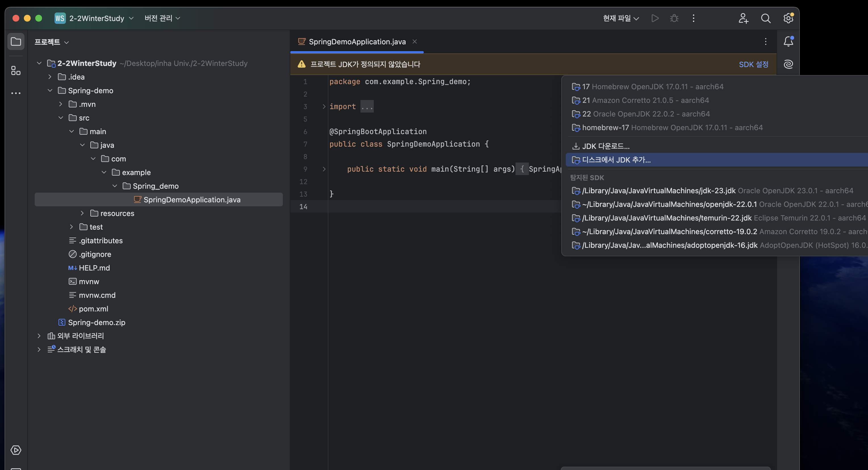
Task: Open Search Everywhere magnifier icon
Action: [765, 18]
